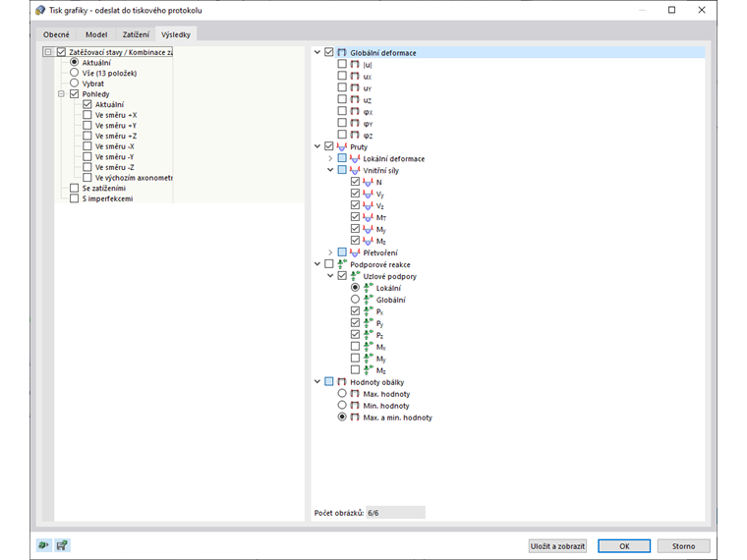Switch to the Obecné tab

pyautogui.click(x=56, y=34)
